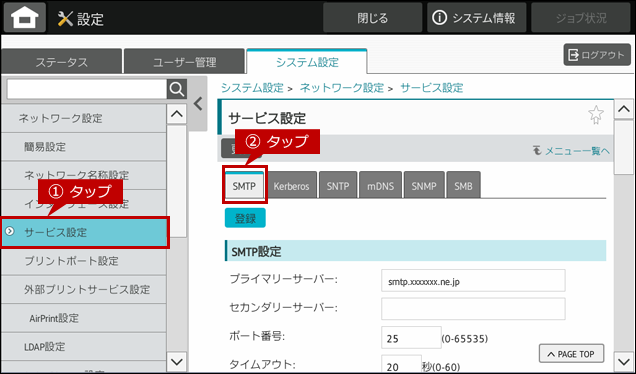The image size is (636, 374).
Task: Log out using ログアウト button
Action: coord(597,55)
